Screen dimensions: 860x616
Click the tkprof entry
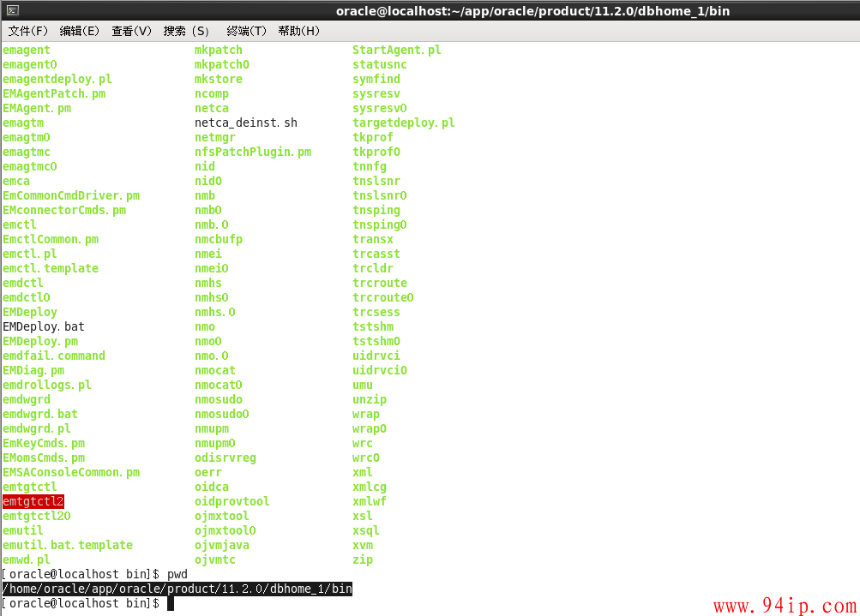tap(372, 138)
